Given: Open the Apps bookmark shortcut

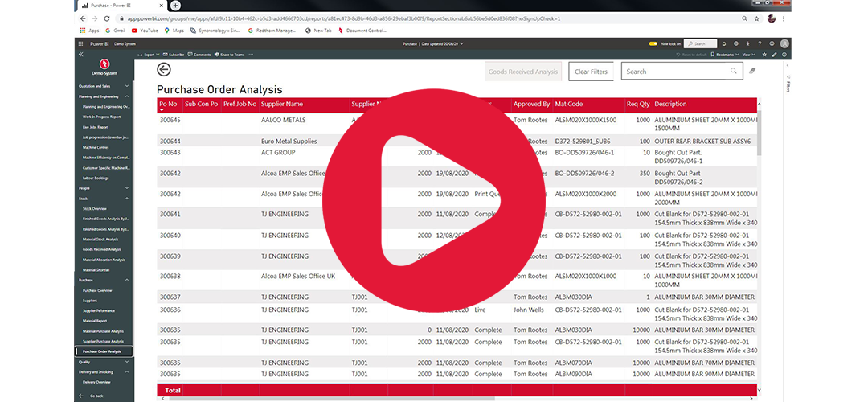Looking at the screenshot, I should 89,31.
